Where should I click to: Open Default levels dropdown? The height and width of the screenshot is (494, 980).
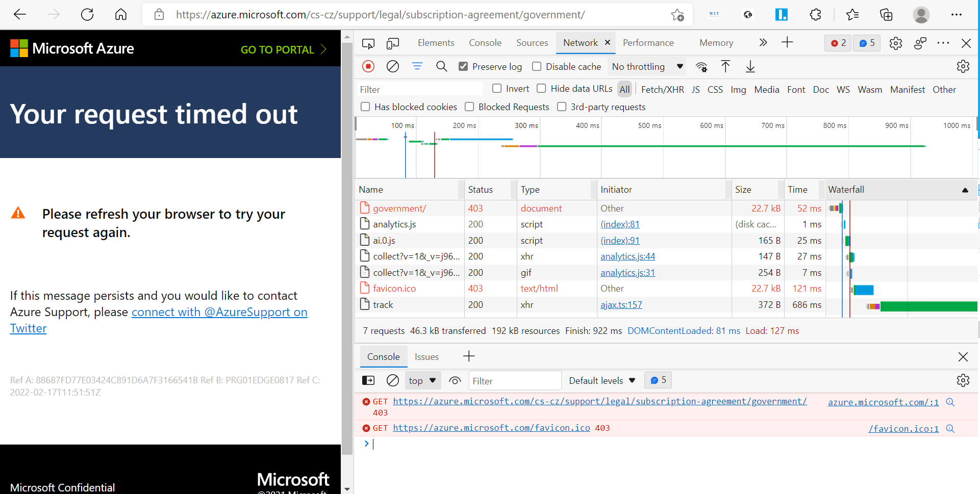pyautogui.click(x=602, y=380)
